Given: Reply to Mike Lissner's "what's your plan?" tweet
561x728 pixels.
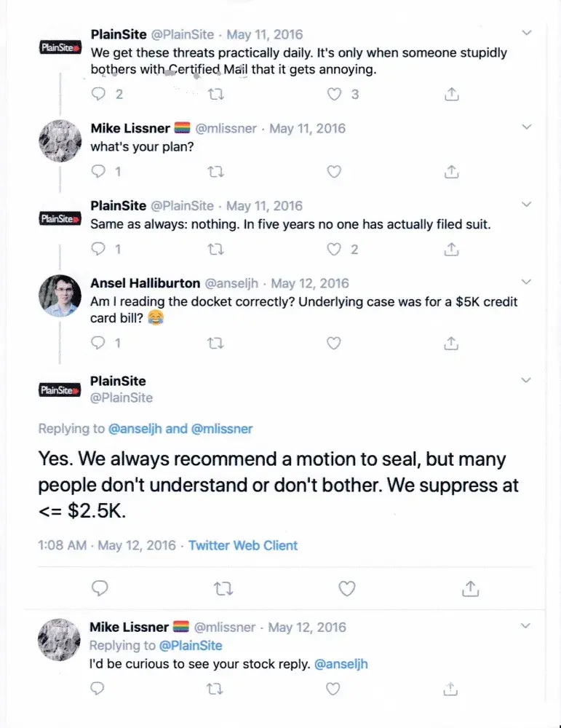Looking at the screenshot, I should click(x=98, y=172).
